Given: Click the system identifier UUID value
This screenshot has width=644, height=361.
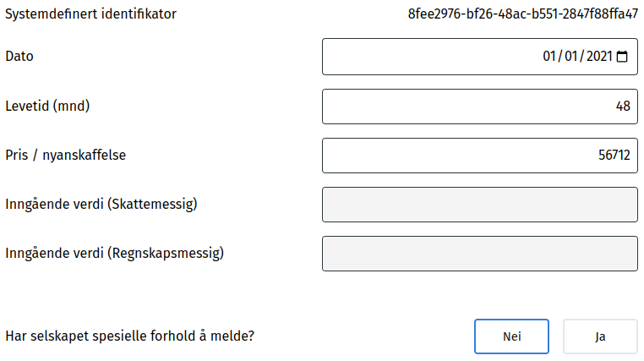Looking at the screenshot, I should pyautogui.click(x=522, y=14).
